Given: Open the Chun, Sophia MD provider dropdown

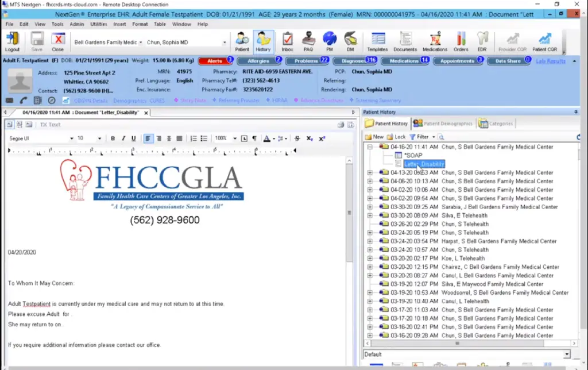Looking at the screenshot, I should [225, 43].
